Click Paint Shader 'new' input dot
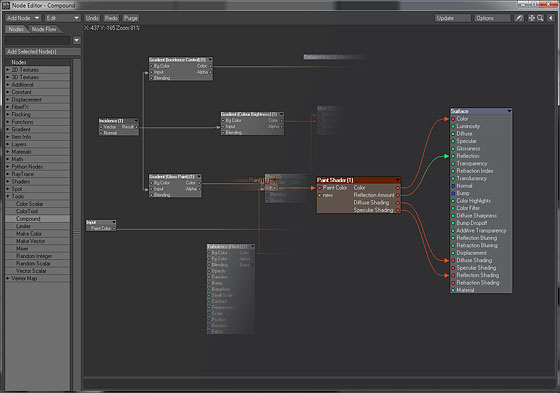The width and height of the screenshot is (560, 393). [320, 195]
